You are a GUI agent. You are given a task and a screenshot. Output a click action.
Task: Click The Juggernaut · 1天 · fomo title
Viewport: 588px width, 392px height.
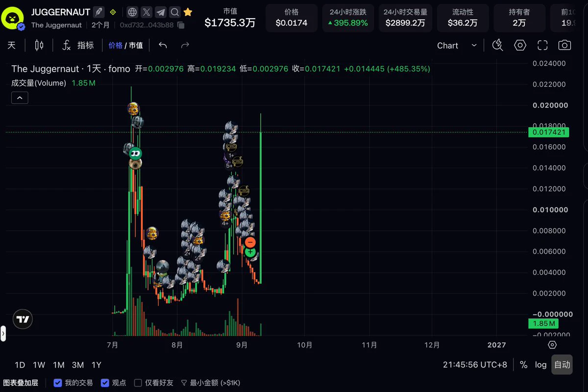tap(71, 69)
